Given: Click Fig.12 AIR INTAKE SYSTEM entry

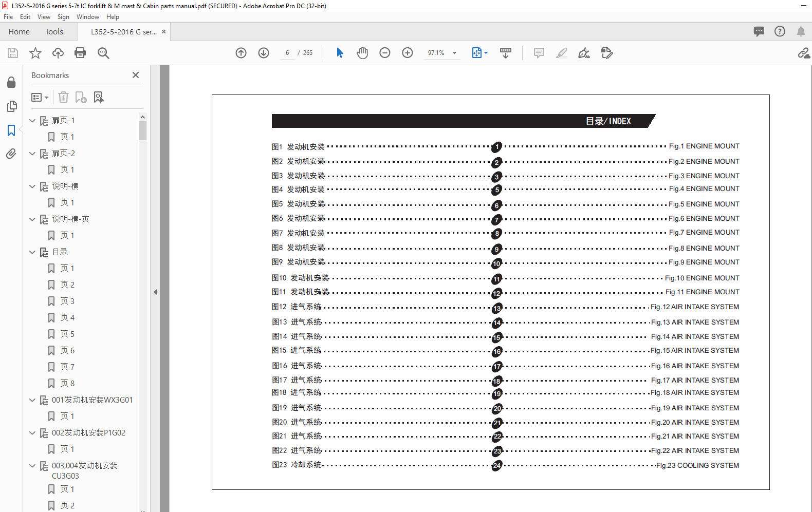Looking at the screenshot, I should point(695,307).
